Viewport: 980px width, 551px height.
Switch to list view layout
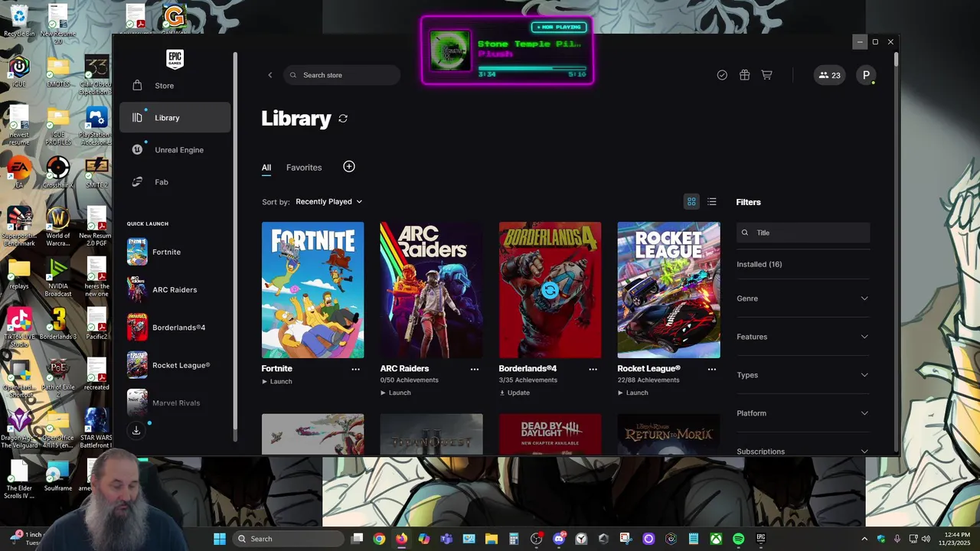click(712, 202)
